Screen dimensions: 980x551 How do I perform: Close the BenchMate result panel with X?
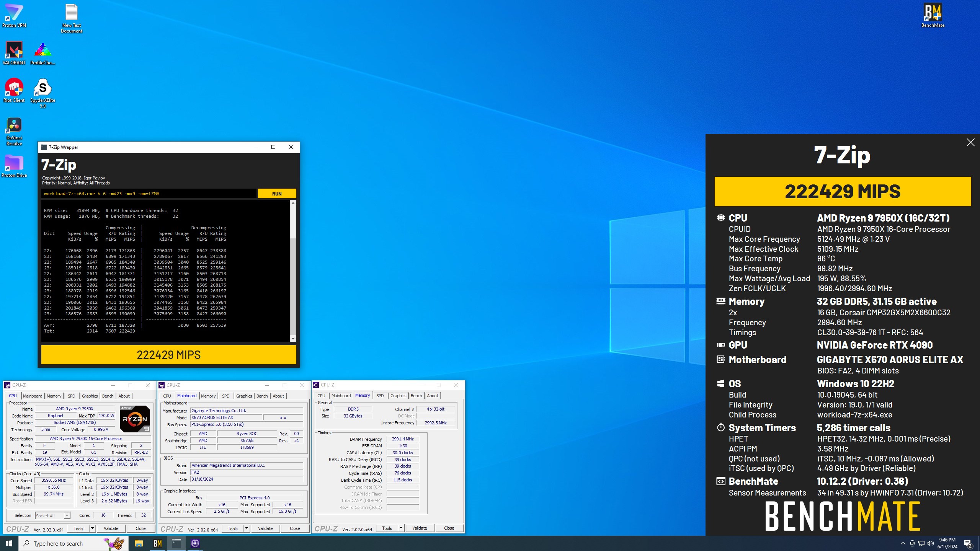click(x=970, y=142)
